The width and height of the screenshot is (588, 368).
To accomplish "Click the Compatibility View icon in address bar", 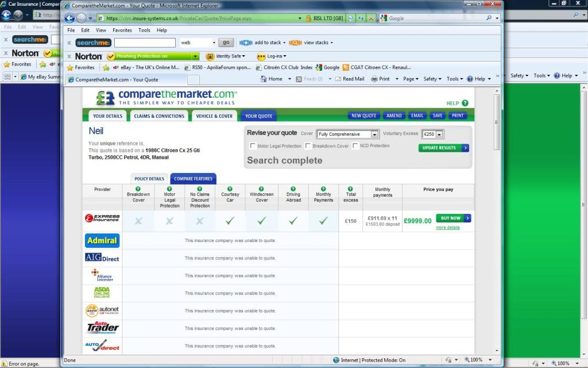I will [x=351, y=18].
